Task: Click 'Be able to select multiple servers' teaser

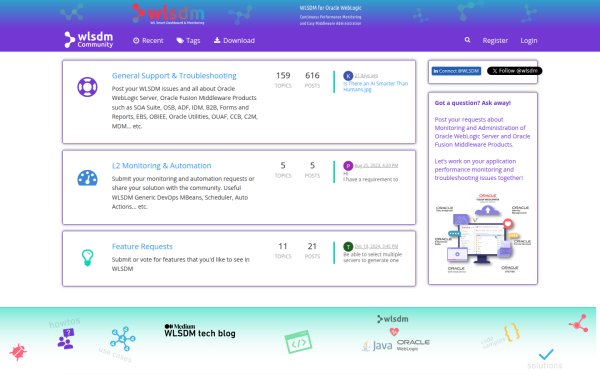Action: pos(372,257)
